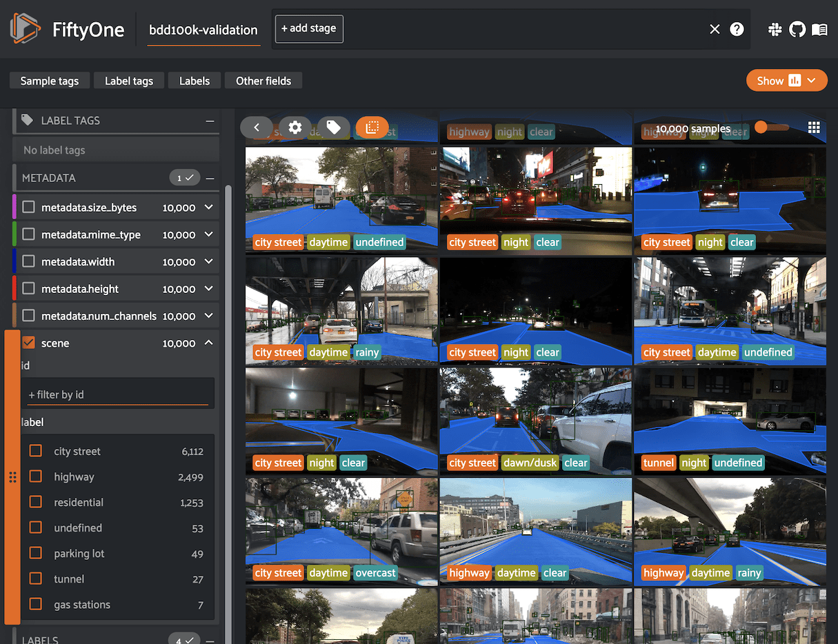
Task: Focus the filter by id field
Action: click(x=117, y=394)
